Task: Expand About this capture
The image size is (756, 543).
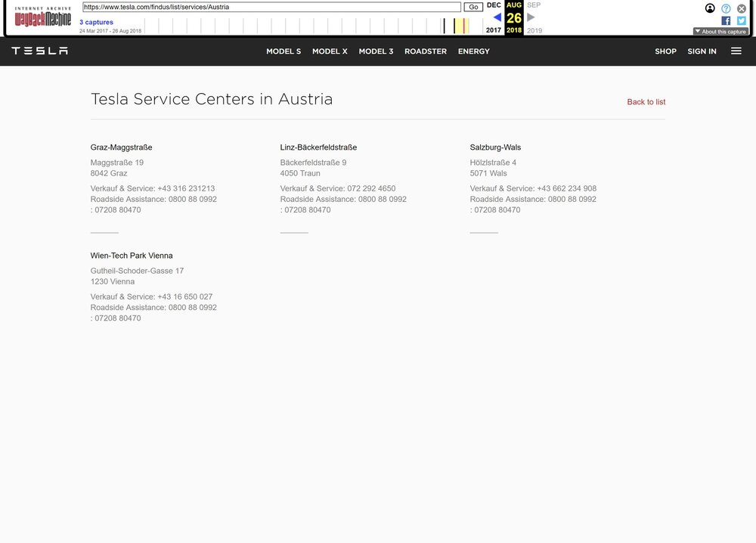Action: [720, 31]
